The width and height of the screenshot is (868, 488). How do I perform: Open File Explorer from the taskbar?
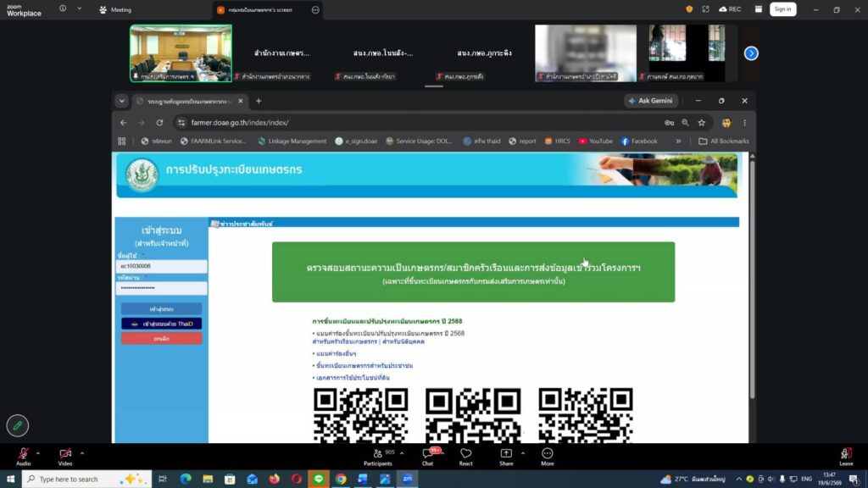pyautogui.click(x=208, y=480)
